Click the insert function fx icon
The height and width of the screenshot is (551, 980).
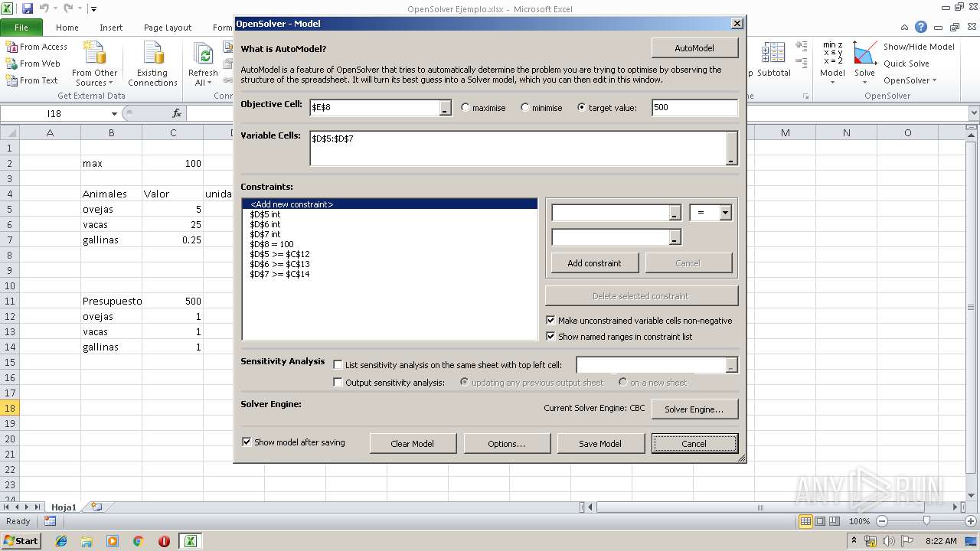point(177,113)
